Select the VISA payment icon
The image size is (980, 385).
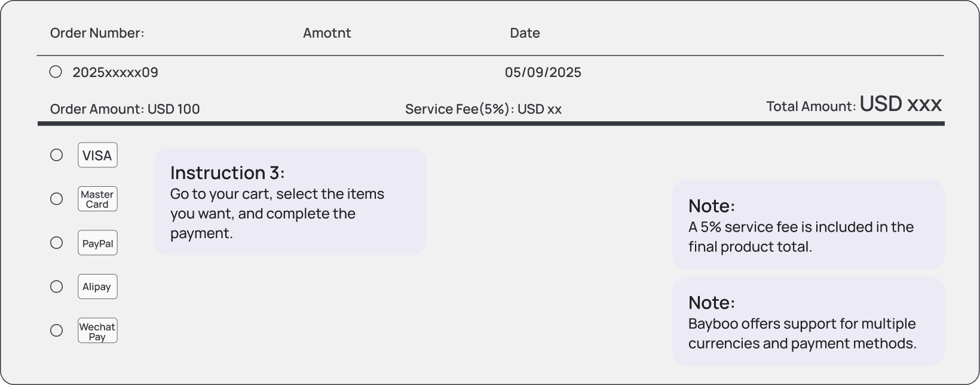[x=97, y=155]
